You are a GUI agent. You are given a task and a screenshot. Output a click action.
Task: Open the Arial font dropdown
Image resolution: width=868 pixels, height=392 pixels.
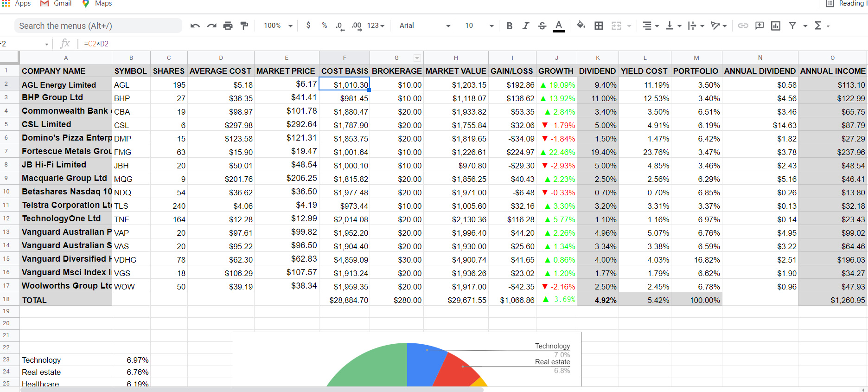click(x=425, y=26)
